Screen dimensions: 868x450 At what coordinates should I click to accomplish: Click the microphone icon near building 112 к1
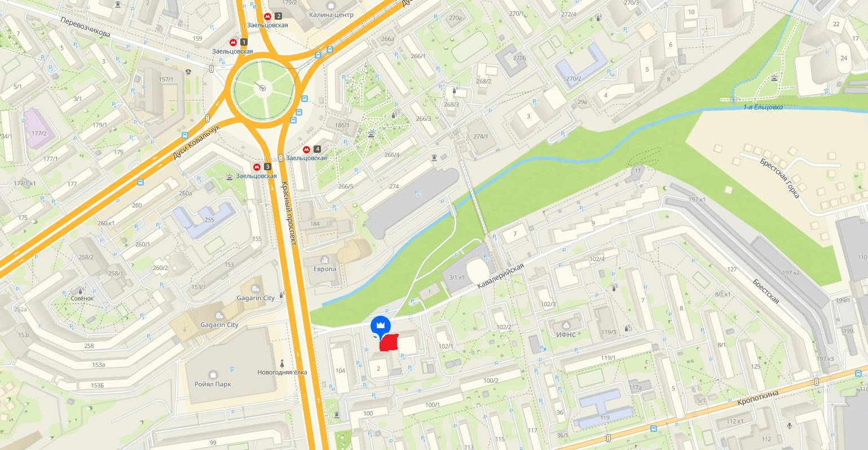point(790,426)
